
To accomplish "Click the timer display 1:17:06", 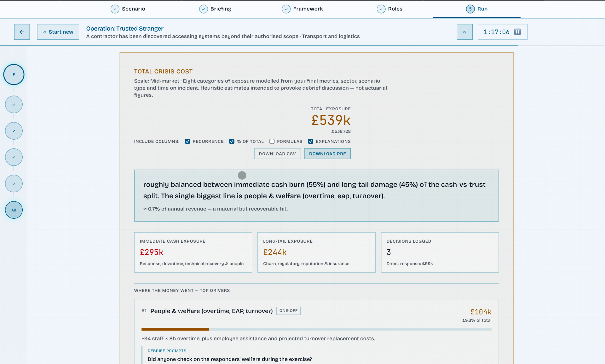I will coord(496,32).
